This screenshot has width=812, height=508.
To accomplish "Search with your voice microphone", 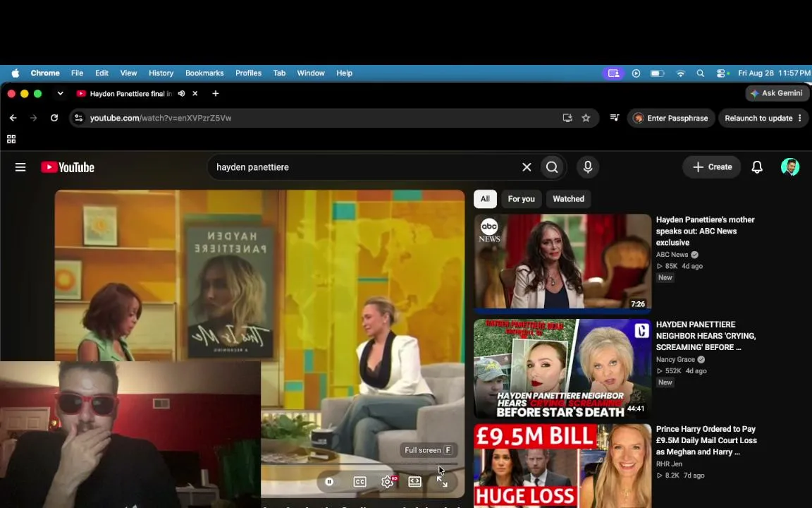I will click(588, 167).
